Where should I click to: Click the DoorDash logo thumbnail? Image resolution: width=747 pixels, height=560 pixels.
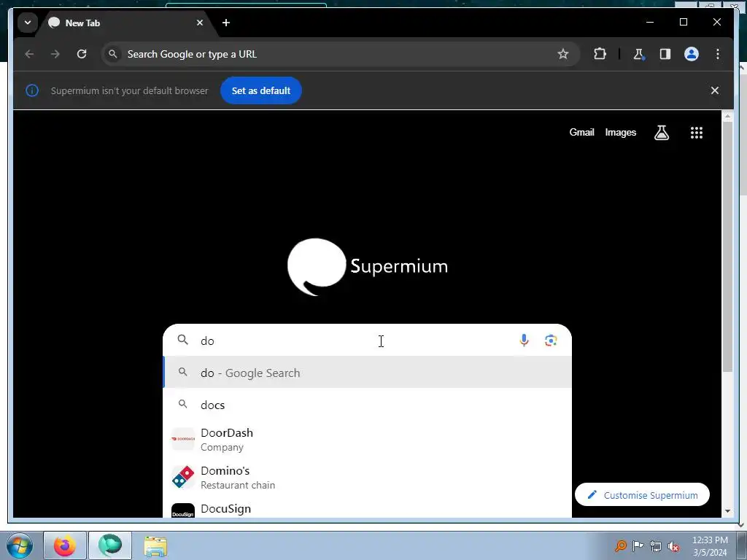[183, 438]
